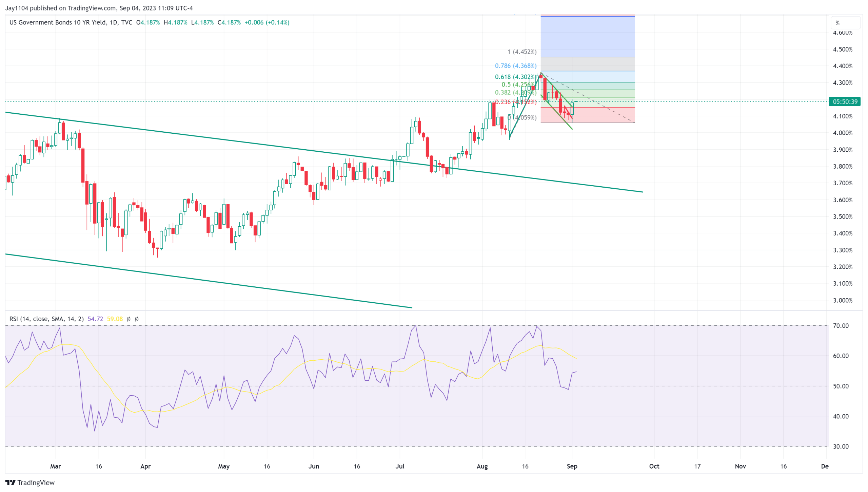Click the Fibonacci level label 1 (4.452%)
Screen dimensions: 868x492
point(522,52)
